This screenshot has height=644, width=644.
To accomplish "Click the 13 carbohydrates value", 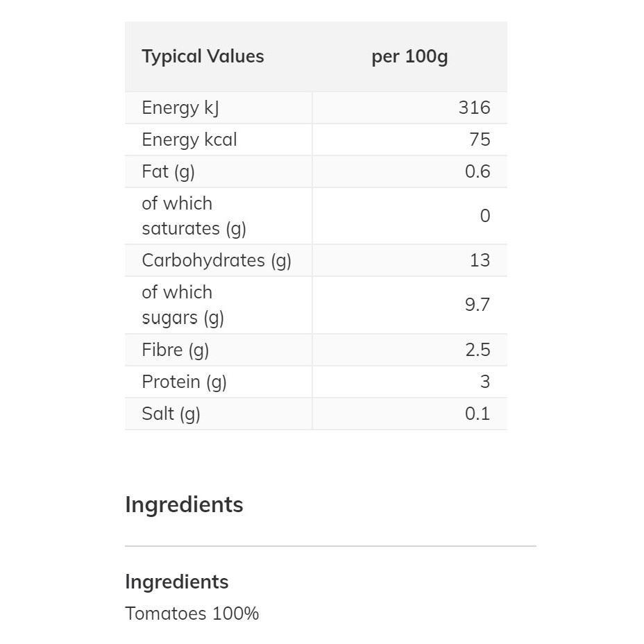I will pos(480,260).
